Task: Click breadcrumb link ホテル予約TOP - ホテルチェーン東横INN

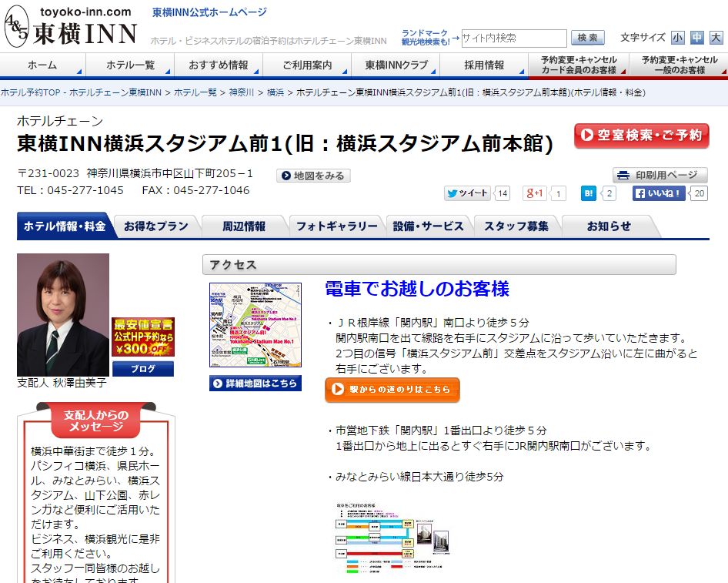Action: (x=81, y=92)
